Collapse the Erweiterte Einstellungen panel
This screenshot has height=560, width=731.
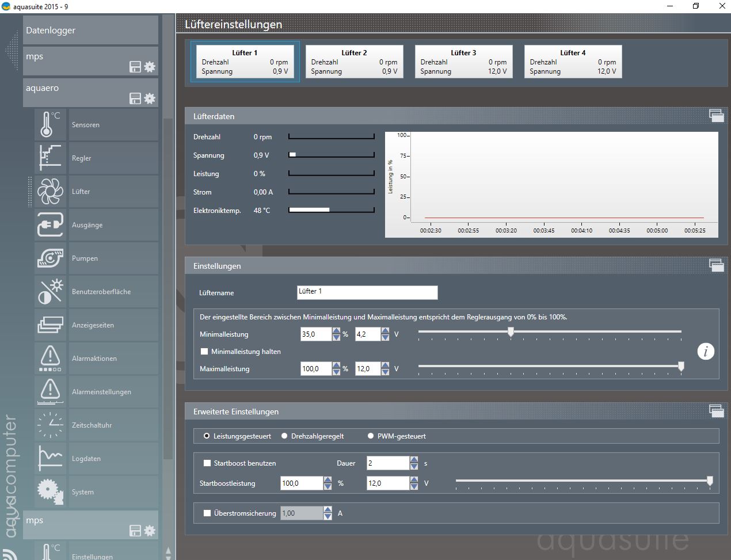[716, 411]
